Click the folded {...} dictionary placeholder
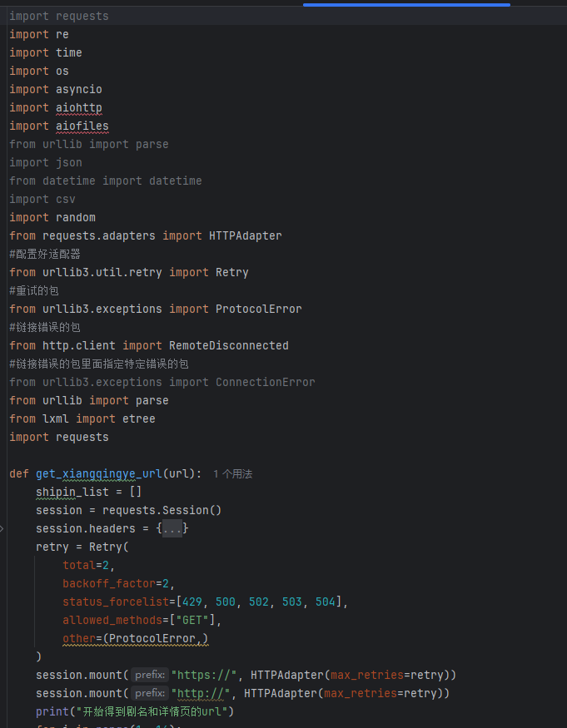The width and height of the screenshot is (567, 728). tap(172, 528)
